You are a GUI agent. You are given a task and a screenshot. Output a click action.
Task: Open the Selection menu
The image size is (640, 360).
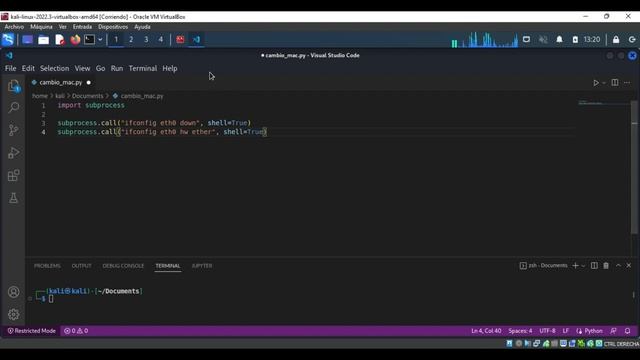54,68
